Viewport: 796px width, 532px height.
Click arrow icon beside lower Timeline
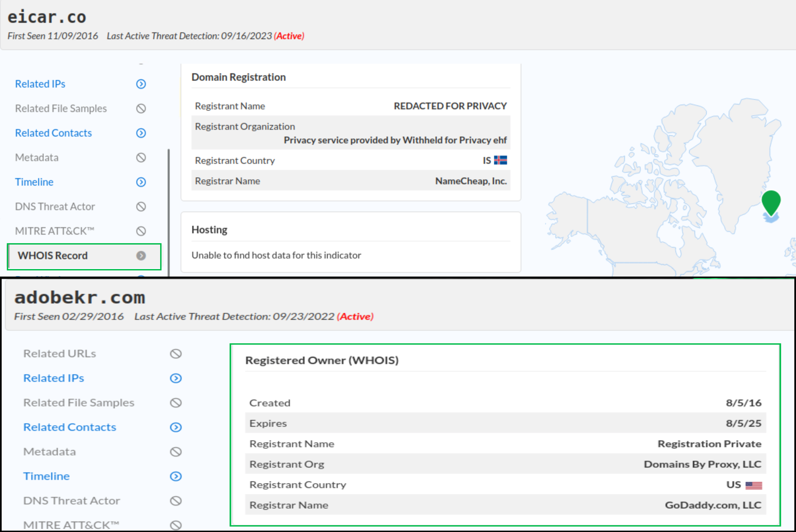(x=176, y=476)
